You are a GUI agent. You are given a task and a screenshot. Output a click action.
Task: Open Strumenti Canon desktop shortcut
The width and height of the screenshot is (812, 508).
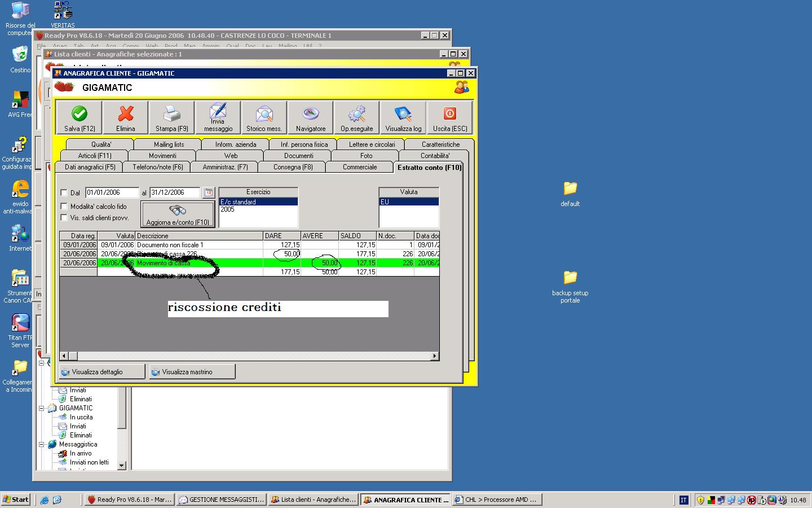pos(20,287)
